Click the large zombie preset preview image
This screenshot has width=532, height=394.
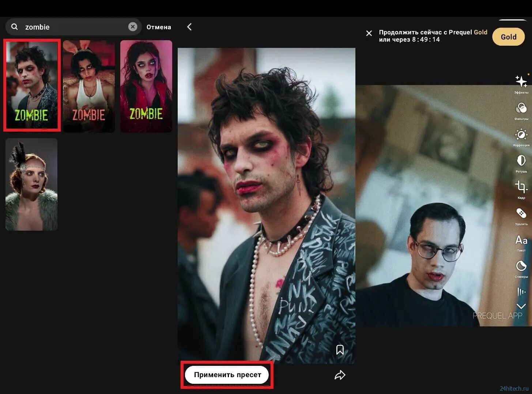click(x=267, y=205)
